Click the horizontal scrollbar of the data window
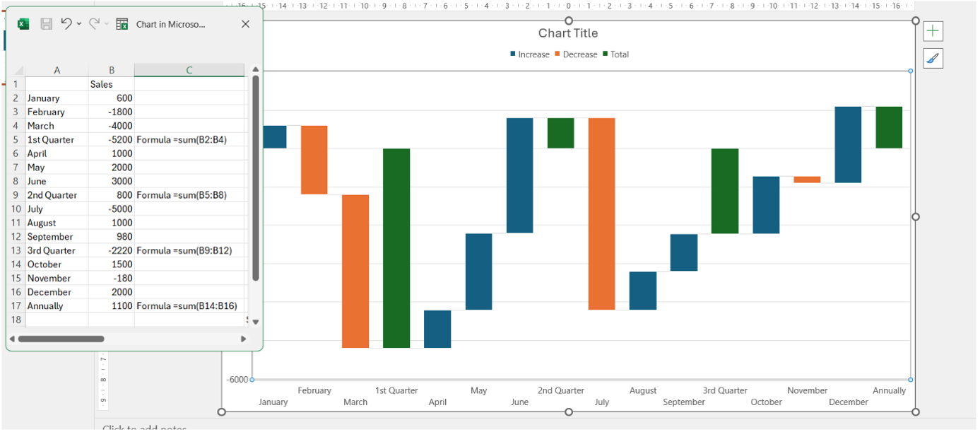Screen dimensions: 980x432 point(62,339)
